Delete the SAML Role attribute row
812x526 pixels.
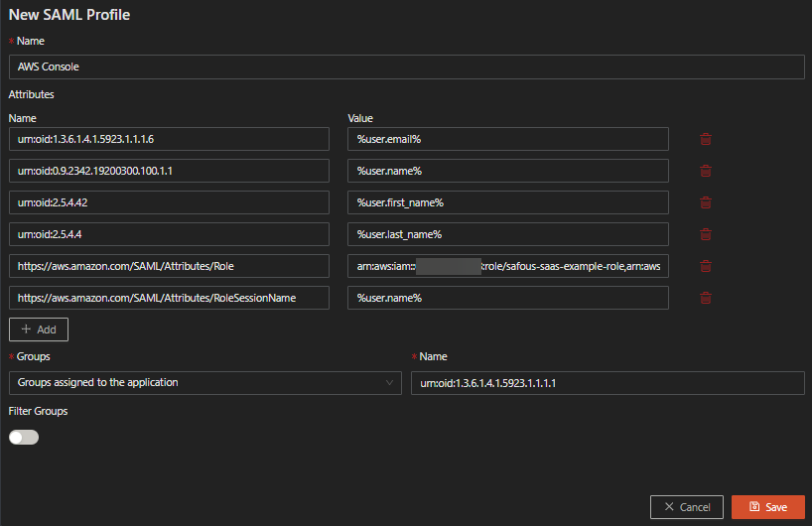[706, 266]
